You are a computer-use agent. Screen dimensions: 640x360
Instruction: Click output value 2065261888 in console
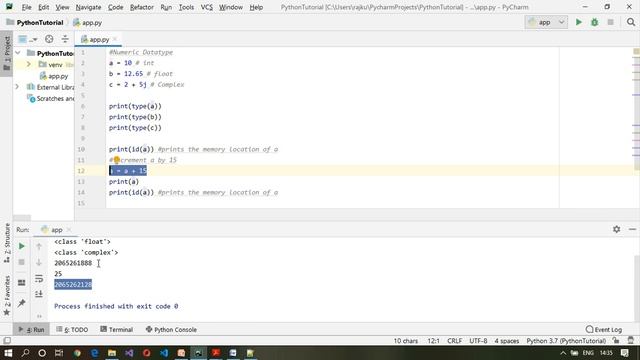pos(73,263)
